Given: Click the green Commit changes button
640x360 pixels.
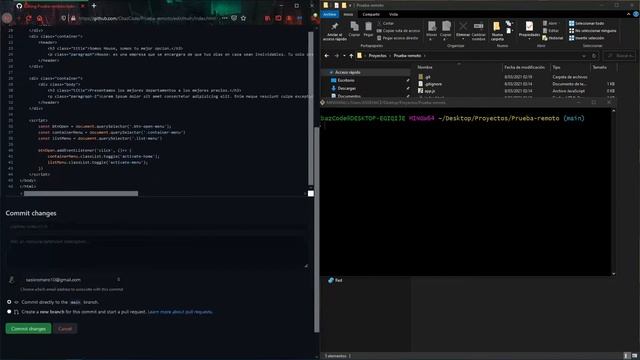Looking at the screenshot, I should tap(29, 329).
